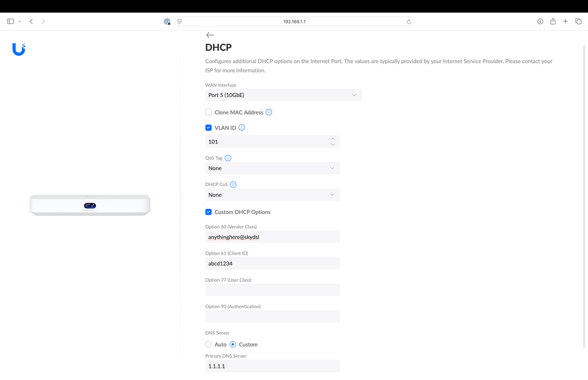
Task: Click the empty Option 90 Authentication field
Action: pos(273,316)
